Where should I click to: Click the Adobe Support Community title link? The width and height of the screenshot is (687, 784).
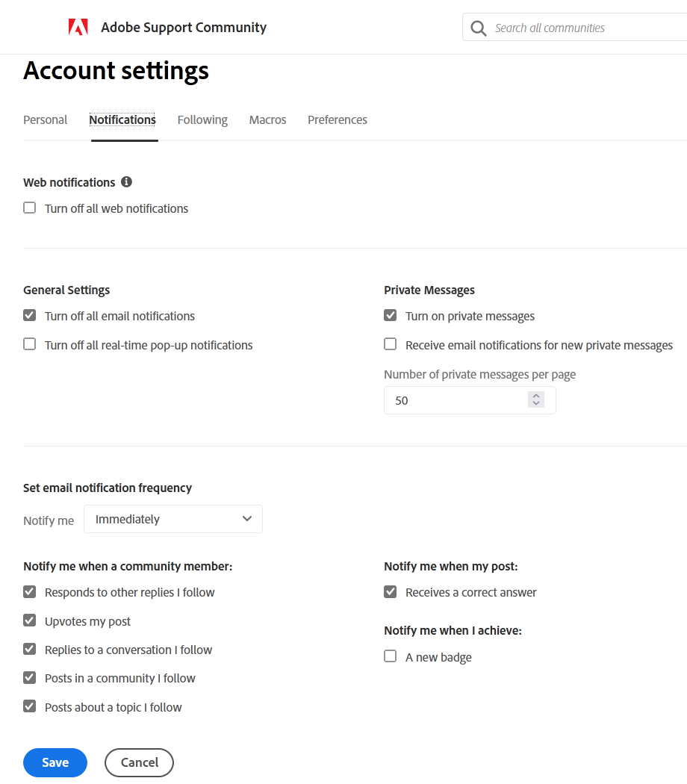coord(184,28)
